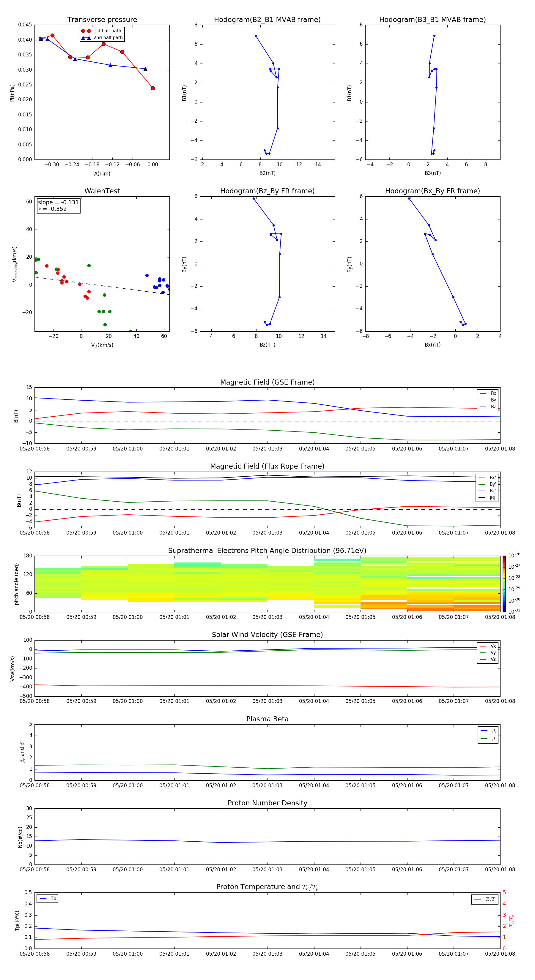The image size is (535, 980).
Task: Click the "A(T·m)" x-axis label
Action: [x=102, y=174]
